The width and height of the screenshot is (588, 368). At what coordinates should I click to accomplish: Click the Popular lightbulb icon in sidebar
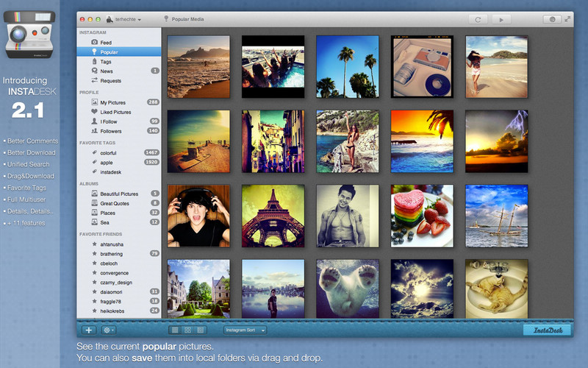pyautogui.click(x=95, y=52)
